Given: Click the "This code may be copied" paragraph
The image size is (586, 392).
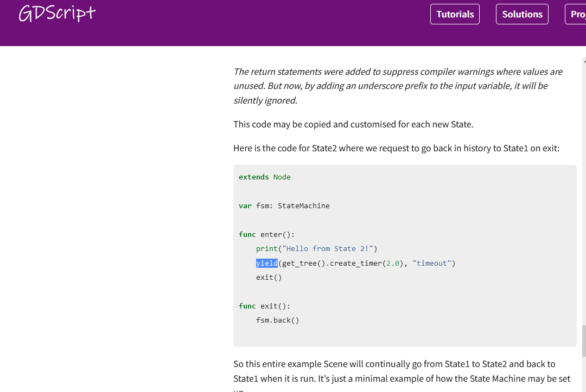Looking at the screenshot, I should (x=353, y=124).
